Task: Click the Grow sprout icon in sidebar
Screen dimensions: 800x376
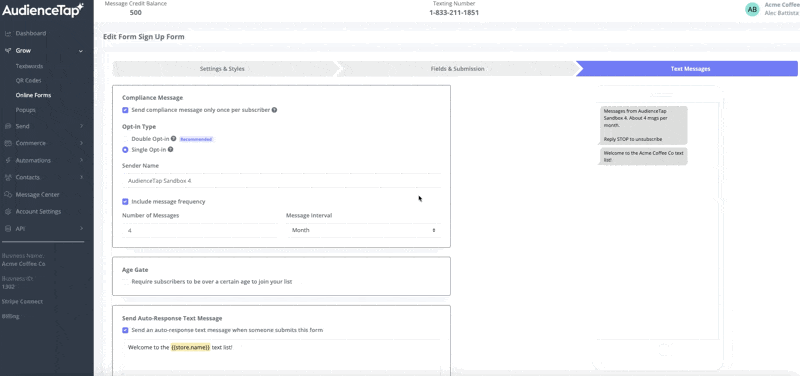Action: pyautogui.click(x=8, y=51)
